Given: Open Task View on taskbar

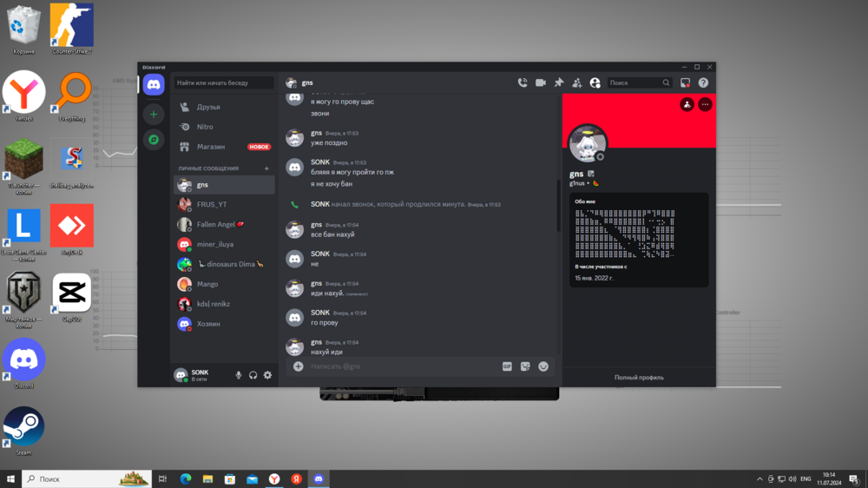Looking at the screenshot, I should coord(163,478).
